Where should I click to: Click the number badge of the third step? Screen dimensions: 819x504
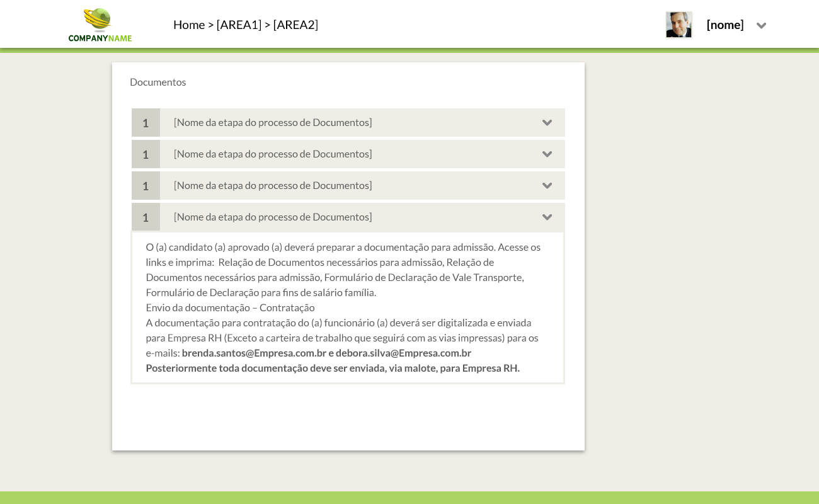coord(146,186)
